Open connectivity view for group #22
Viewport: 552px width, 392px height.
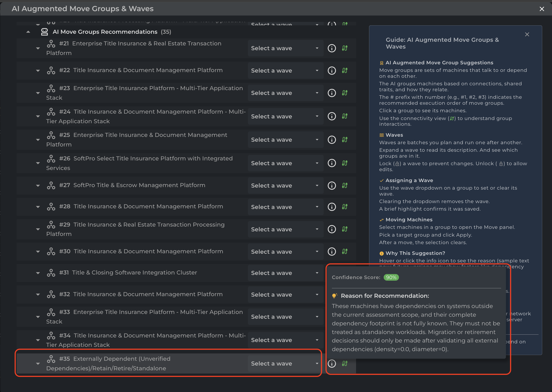point(344,71)
